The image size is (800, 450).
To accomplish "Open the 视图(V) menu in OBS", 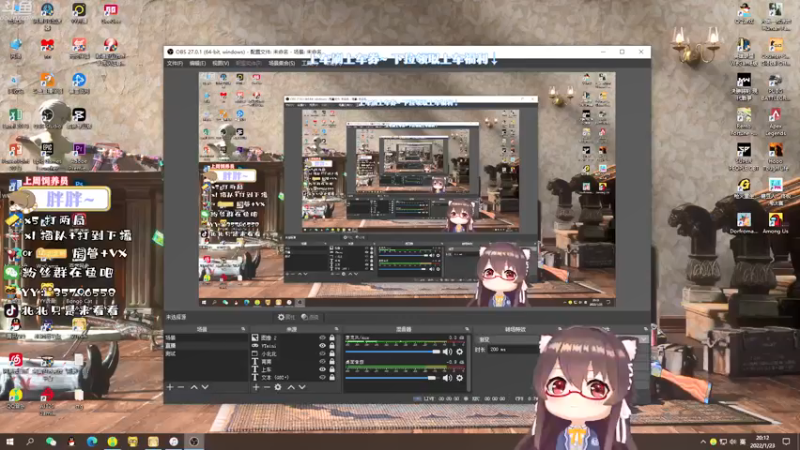I will pos(220,63).
